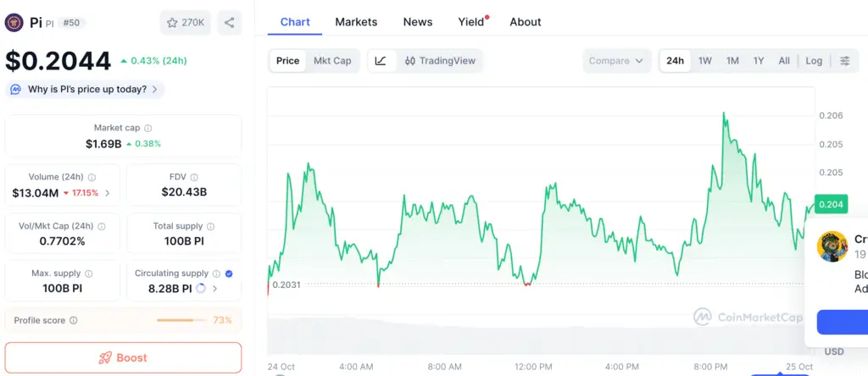Click the Pi coin logo
The height and width of the screenshot is (376, 868).
(x=14, y=23)
